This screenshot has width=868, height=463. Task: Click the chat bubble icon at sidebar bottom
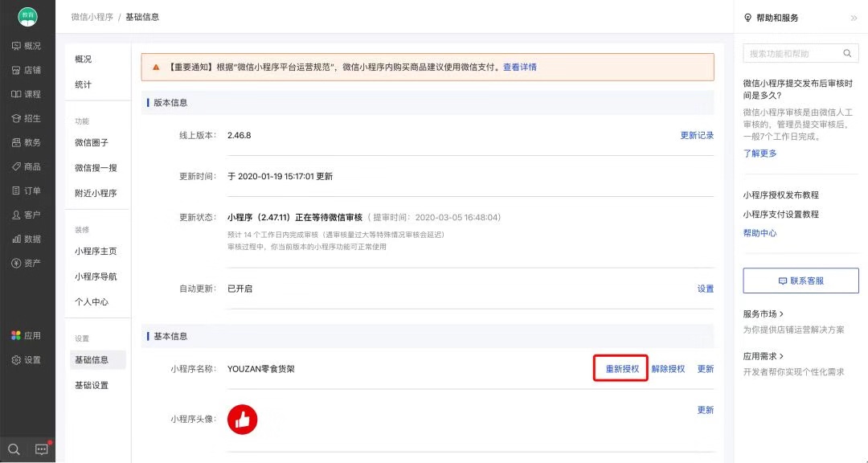pos(40,449)
